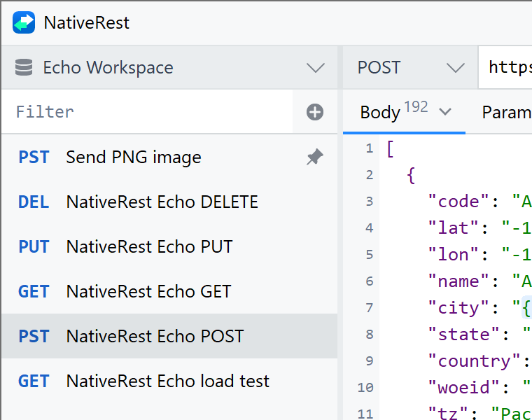The height and width of the screenshot is (420, 532).
Task: Switch to the Params tab
Action: pyautogui.click(x=507, y=112)
